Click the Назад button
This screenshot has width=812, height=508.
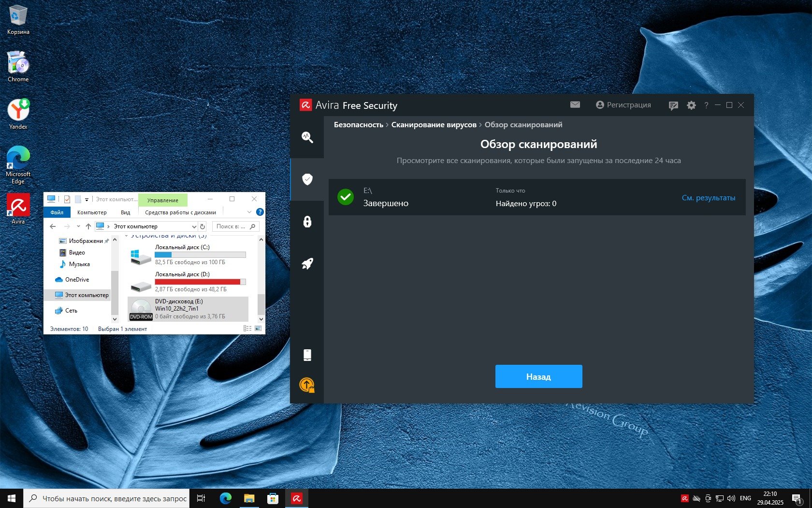click(x=538, y=376)
